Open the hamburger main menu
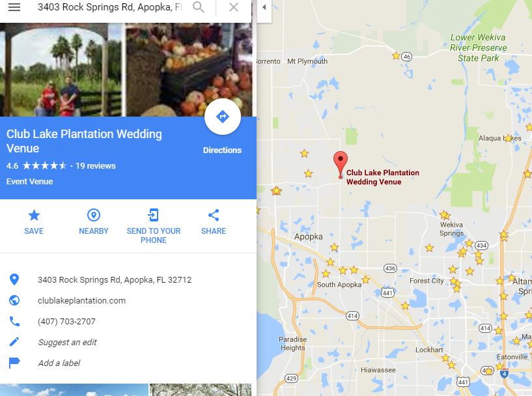This screenshot has height=396, width=532. coord(14,7)
